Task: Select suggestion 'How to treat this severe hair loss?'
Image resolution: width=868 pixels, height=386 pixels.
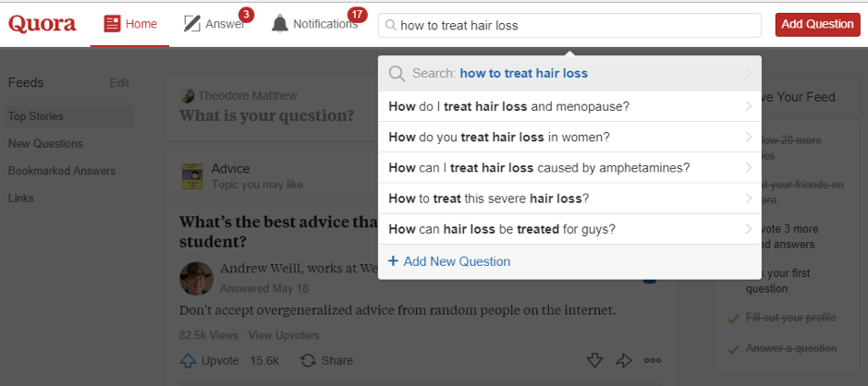Action: [569, 198]
